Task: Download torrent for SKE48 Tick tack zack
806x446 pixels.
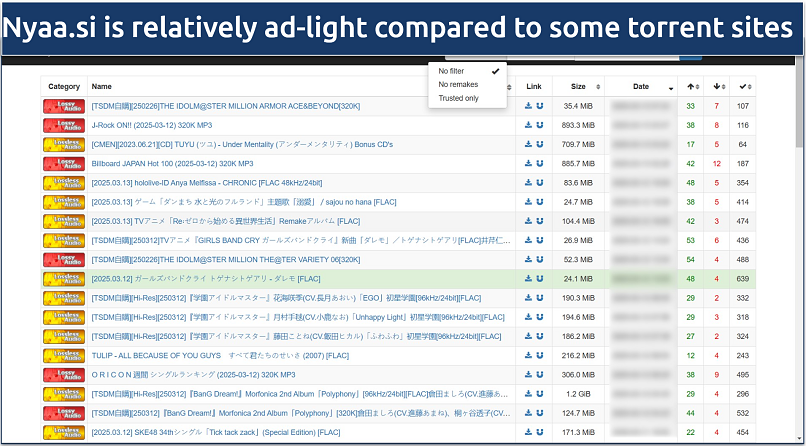Action: click(x=528, y=432)
